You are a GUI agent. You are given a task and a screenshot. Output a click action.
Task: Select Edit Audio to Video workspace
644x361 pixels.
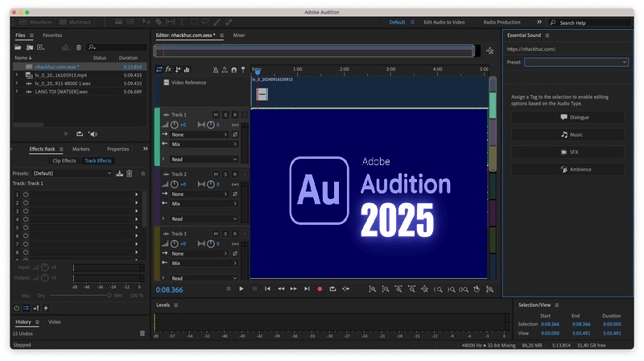pos(444,23)
